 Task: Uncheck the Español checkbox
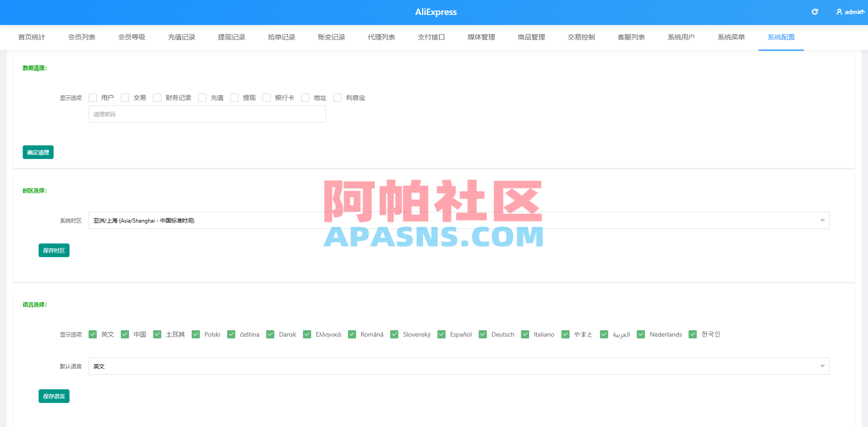tap(441, 334)
